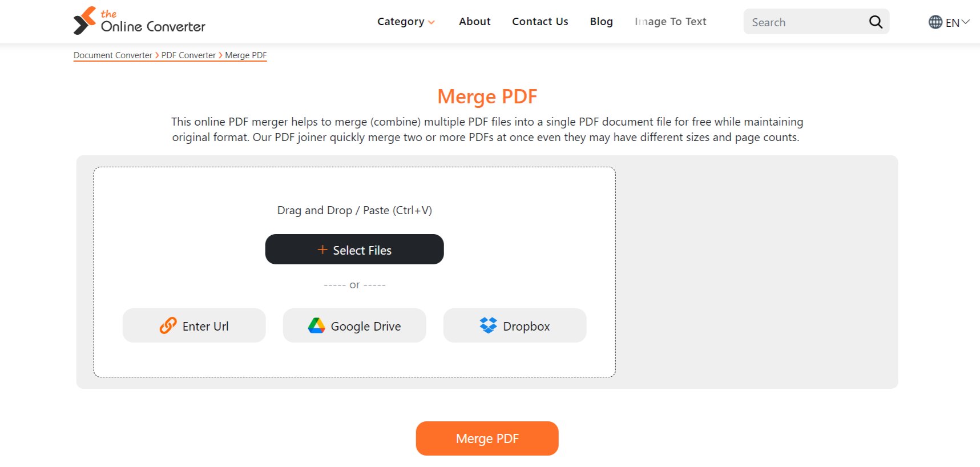Click the Online Converter logo icon
Screen dimensions: 980x467
click(84, 21)
